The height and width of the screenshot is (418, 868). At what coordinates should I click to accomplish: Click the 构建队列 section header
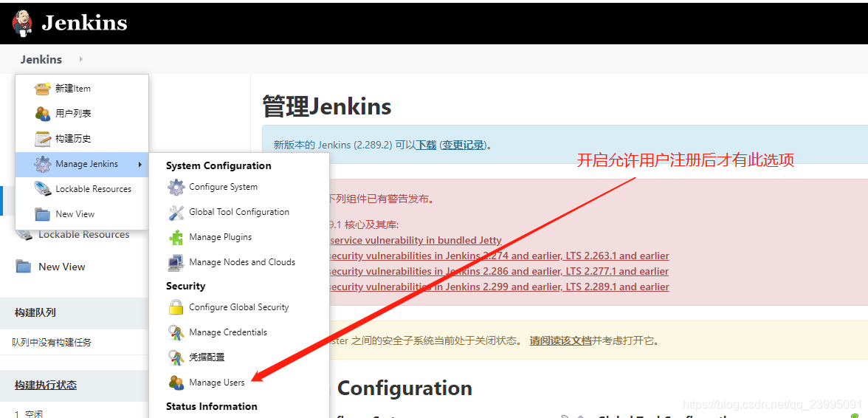tap(35, 313)
